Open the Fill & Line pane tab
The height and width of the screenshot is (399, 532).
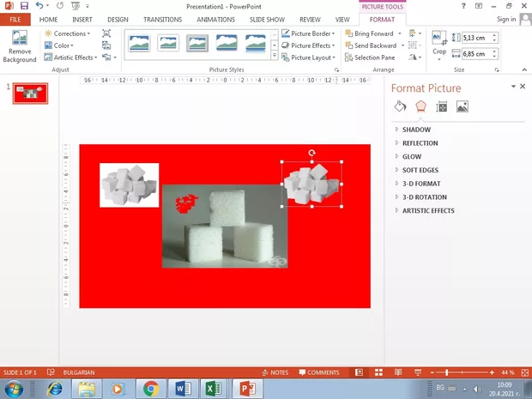(400, 106)
